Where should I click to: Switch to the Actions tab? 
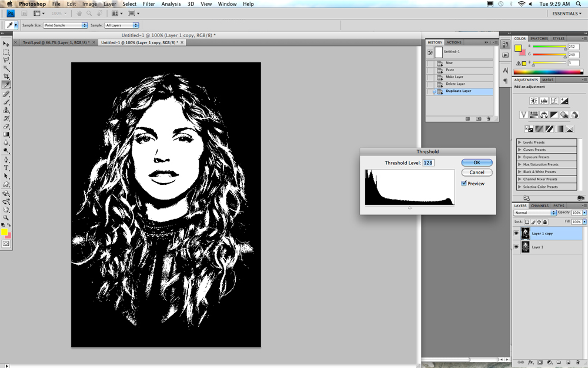(454, 42)
